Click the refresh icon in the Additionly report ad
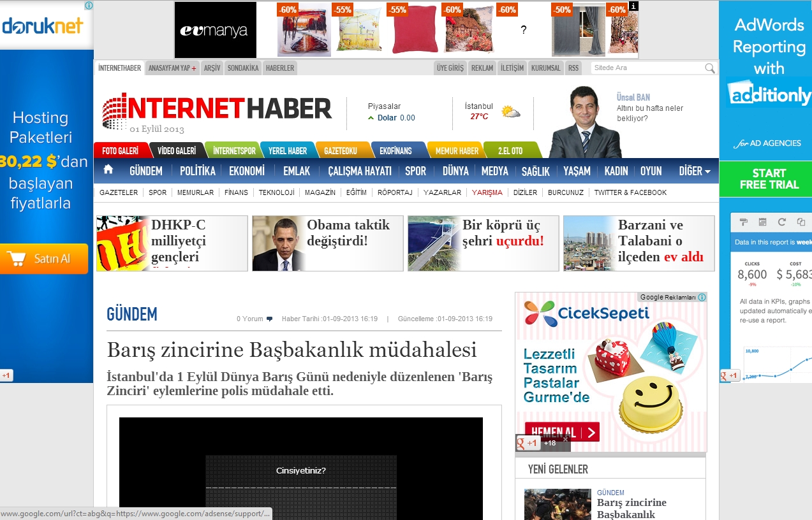Viewport: 812px width, 520px height. 782,222
